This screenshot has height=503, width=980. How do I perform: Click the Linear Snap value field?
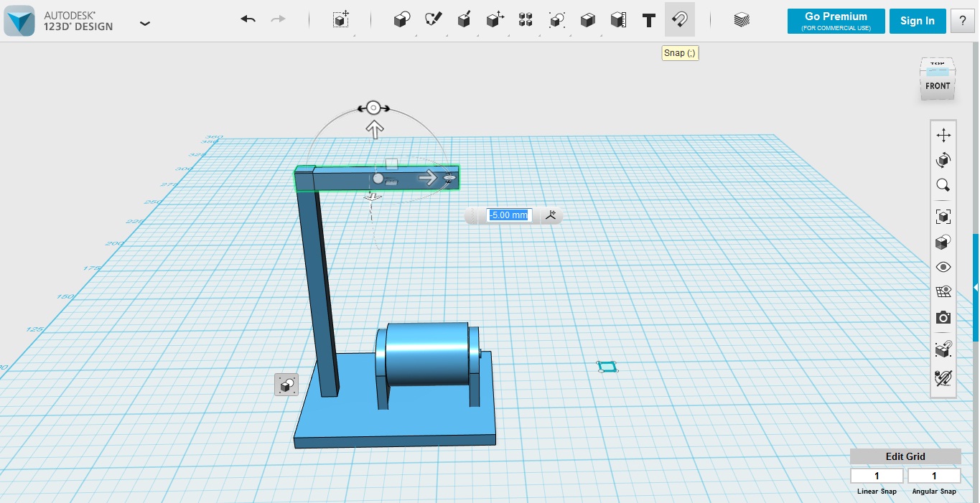pyautogui.click(x=877, y=476)
